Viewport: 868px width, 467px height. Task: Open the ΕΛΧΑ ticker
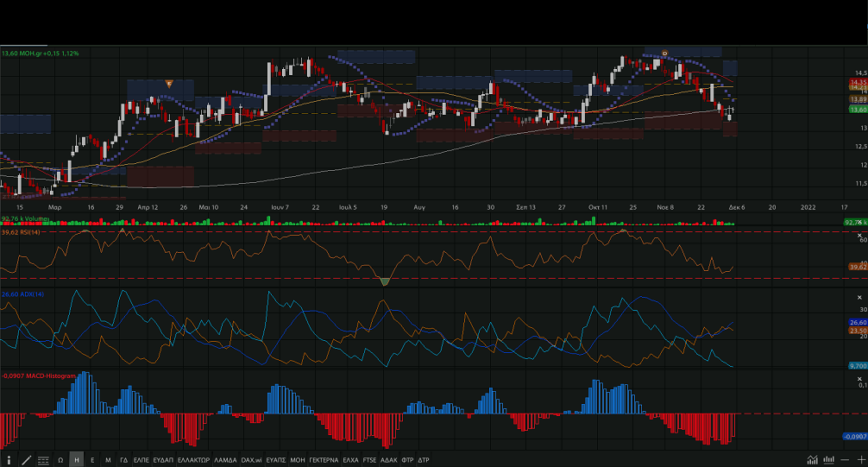(x=350, y=460)
